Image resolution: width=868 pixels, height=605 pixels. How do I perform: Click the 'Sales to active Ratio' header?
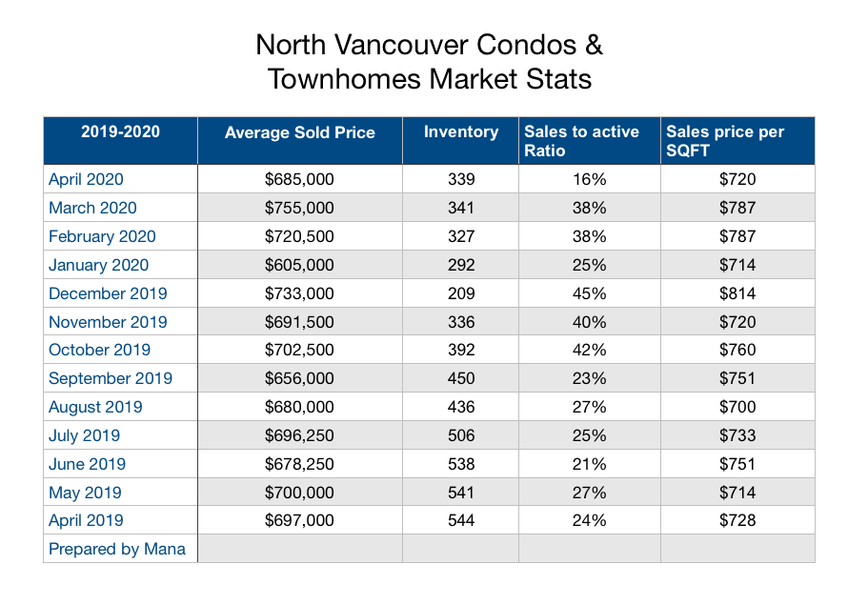click(582, 141)
